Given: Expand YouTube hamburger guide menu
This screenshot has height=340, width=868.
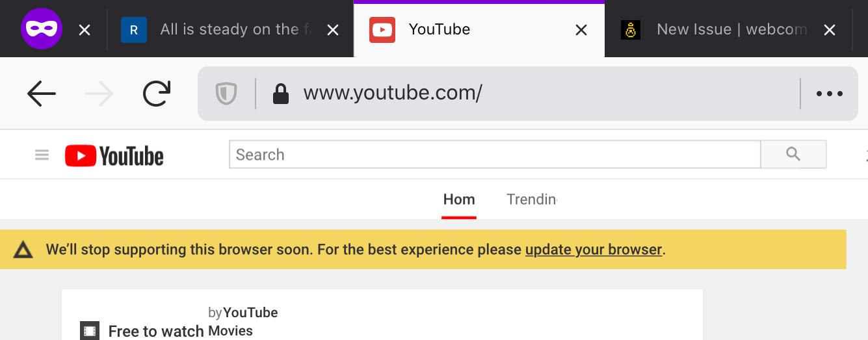Looking at the screenshot, I should [x=42, y=155].
